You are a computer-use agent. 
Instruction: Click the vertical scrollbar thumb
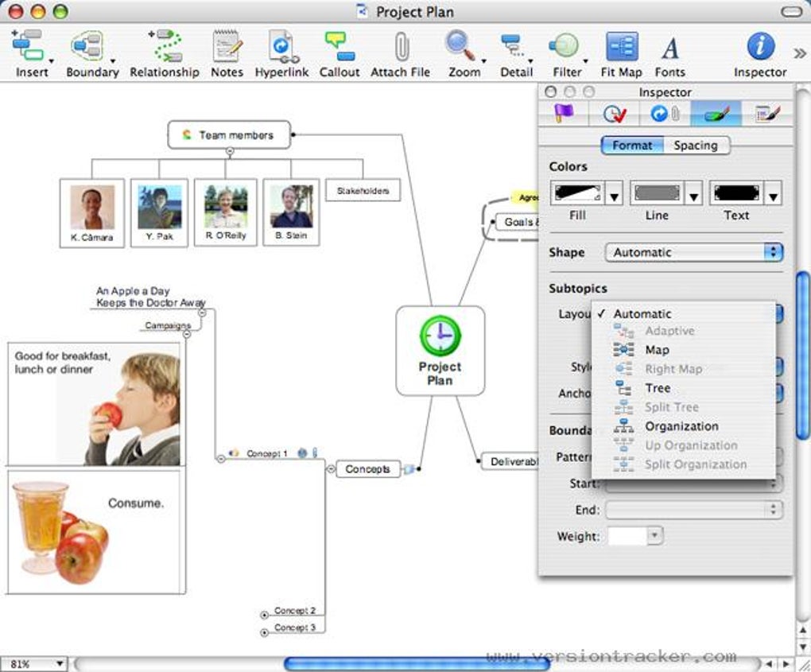pos(802,355)
